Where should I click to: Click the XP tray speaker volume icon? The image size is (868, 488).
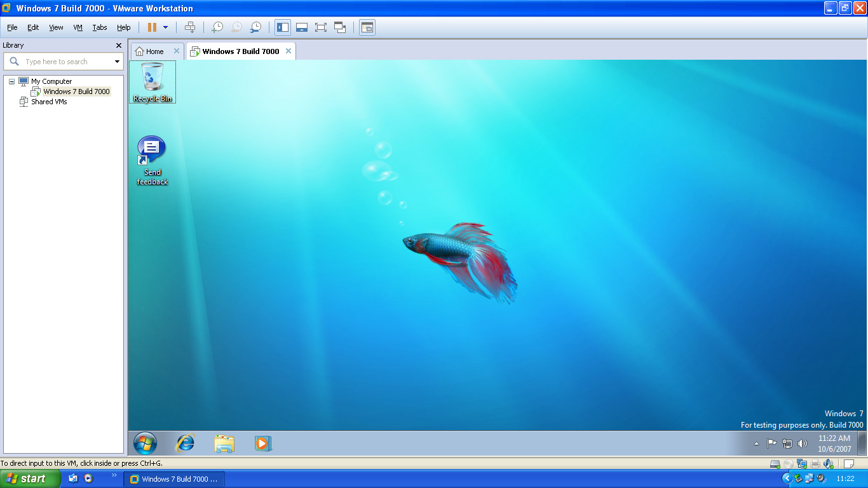tap(821, 478)
